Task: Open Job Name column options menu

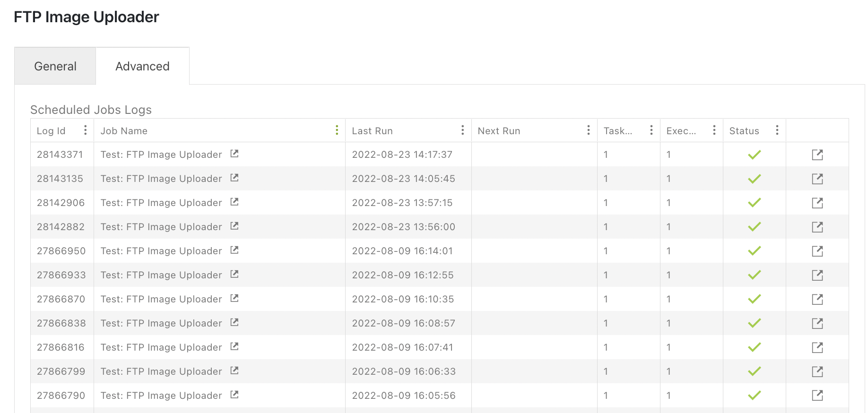Action: [x=337, y=130]
